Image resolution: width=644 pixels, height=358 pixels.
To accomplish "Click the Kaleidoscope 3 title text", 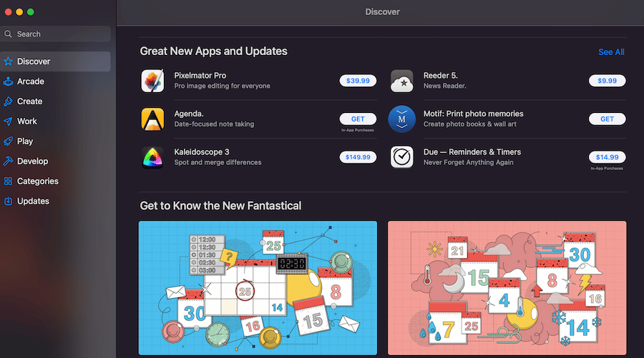I will (x=202, y=151).
